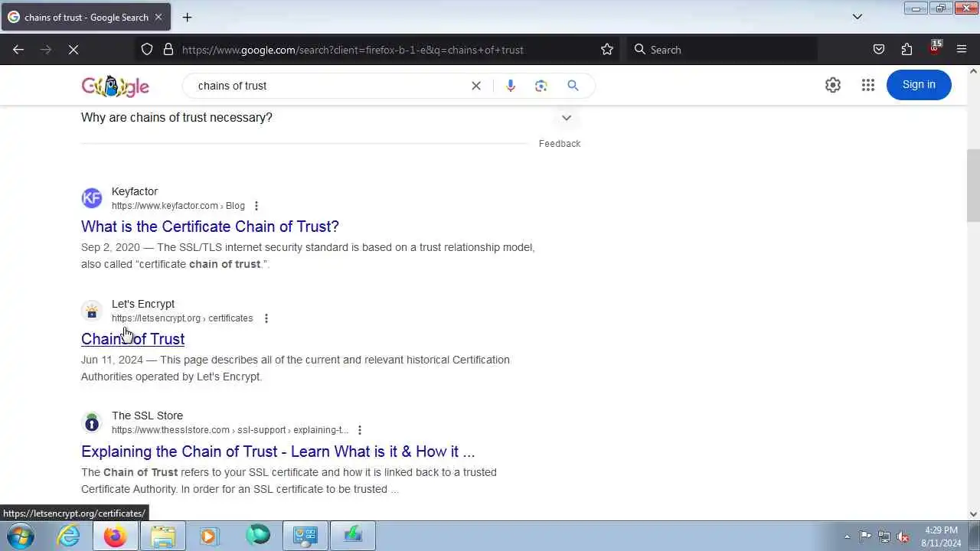The width and height of the screenshot is (980, 551).
Task: Click the Firefox address bar URL
Action: pyautogui.click(x=353, y=50)
